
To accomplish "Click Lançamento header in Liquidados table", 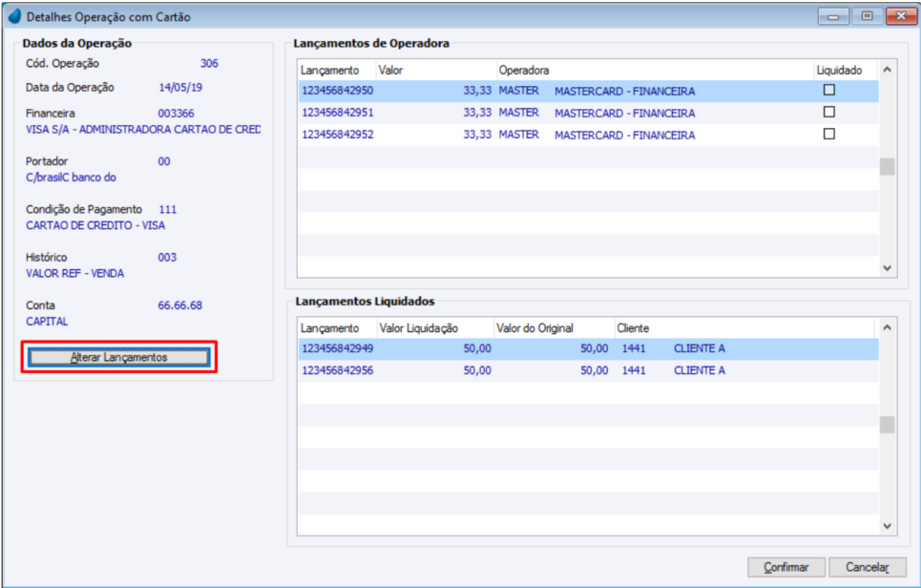I will pyautogui.click(x=337, y=327).
